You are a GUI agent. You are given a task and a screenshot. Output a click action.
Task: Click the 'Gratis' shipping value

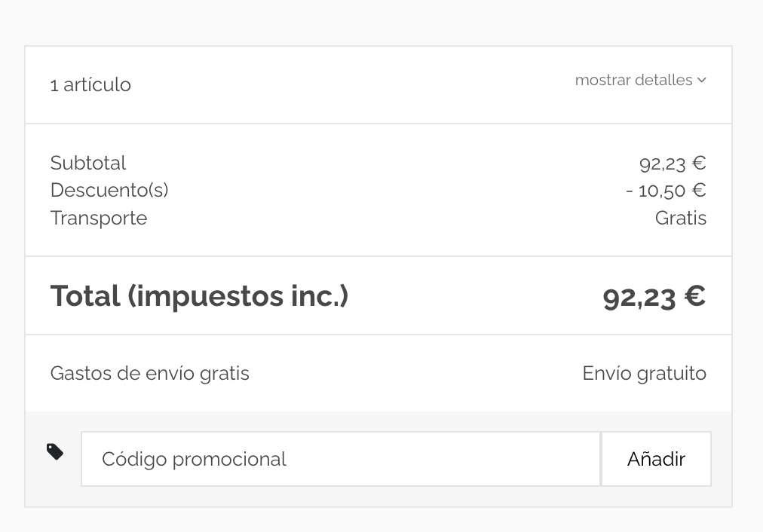pyautogui.click(x=681, y=219)
